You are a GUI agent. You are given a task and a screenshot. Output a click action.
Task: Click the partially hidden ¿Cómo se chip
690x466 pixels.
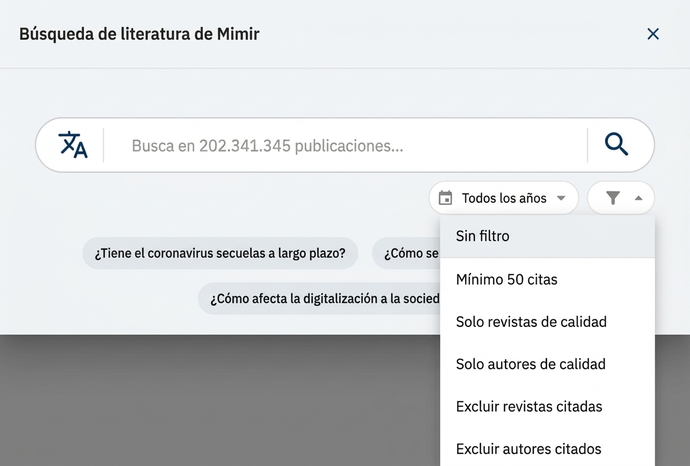pyautogui.click(x=406, y=253)
